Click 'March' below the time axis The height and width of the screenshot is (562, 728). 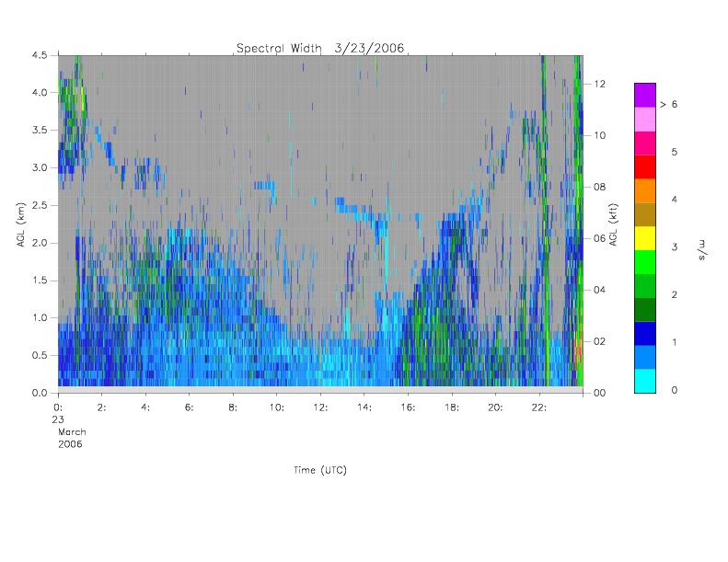72,432
